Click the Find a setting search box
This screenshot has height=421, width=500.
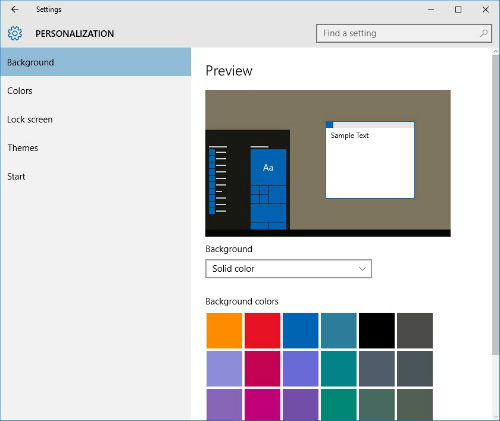tap(404, 33)
